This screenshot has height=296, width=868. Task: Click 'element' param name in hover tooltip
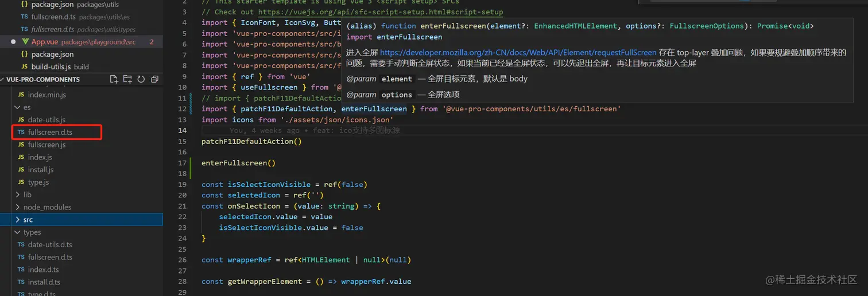coord(397,79)
